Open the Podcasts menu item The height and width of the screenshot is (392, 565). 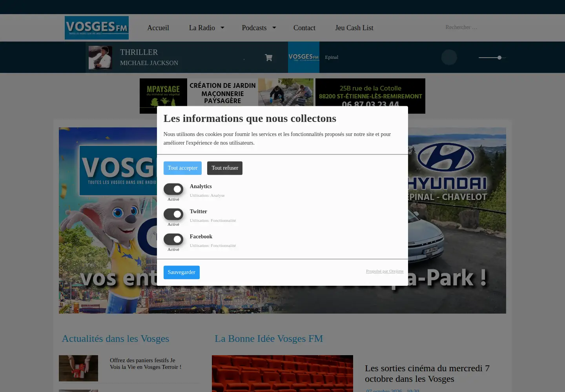click(x=254, y=28)
